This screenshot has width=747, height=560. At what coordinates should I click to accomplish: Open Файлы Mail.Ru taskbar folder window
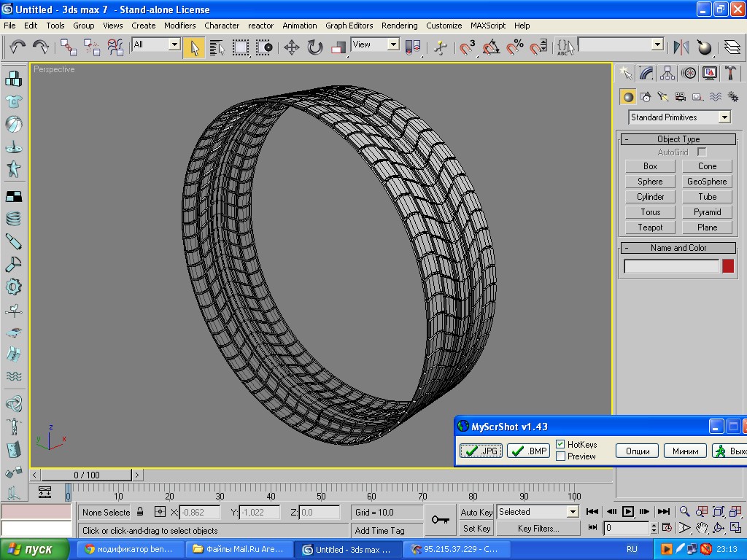click(239, 549)
